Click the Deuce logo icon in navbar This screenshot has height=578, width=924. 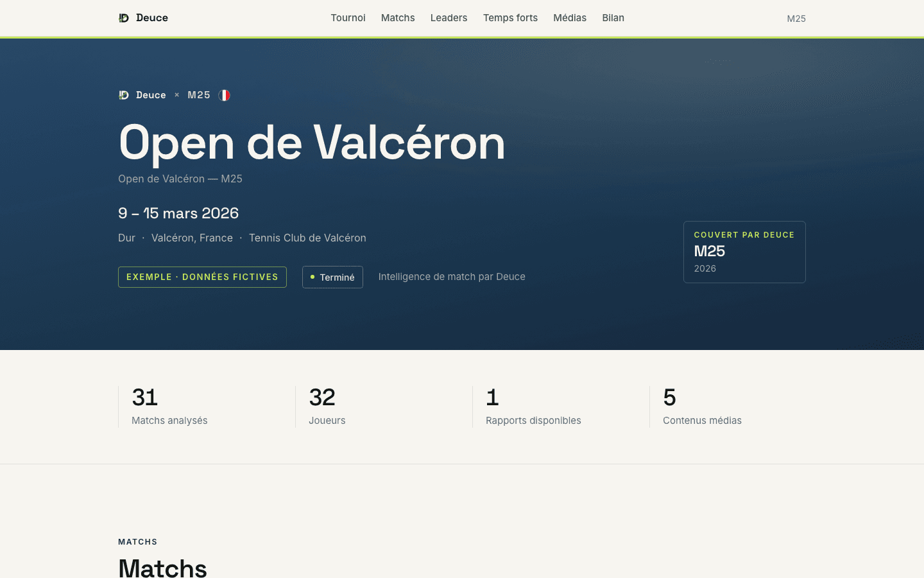pyautogui.click(x=124, y=18)
